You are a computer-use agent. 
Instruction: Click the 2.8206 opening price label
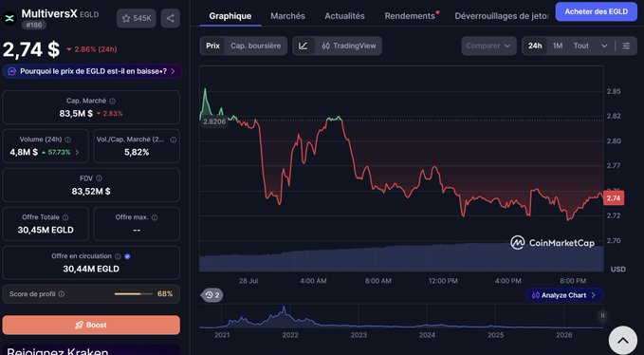pos(214,121)
